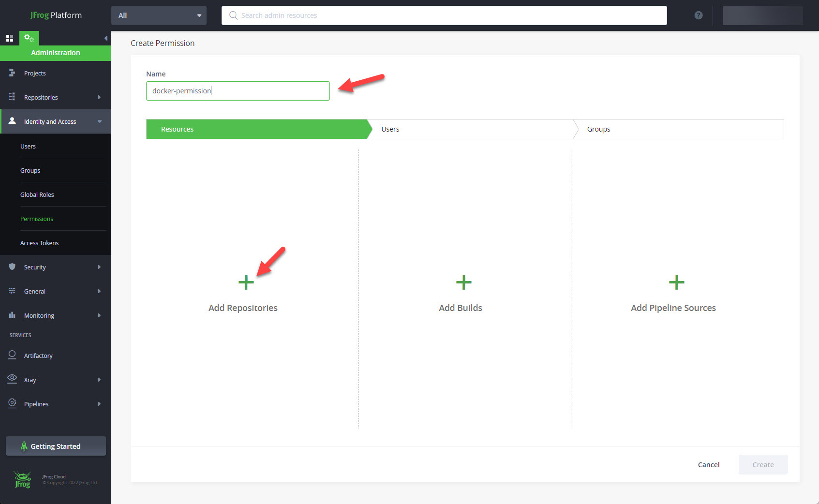Collapse the Identity and Access section
Image resolution: width=819 pixels, height=504 pixels.
100,121
